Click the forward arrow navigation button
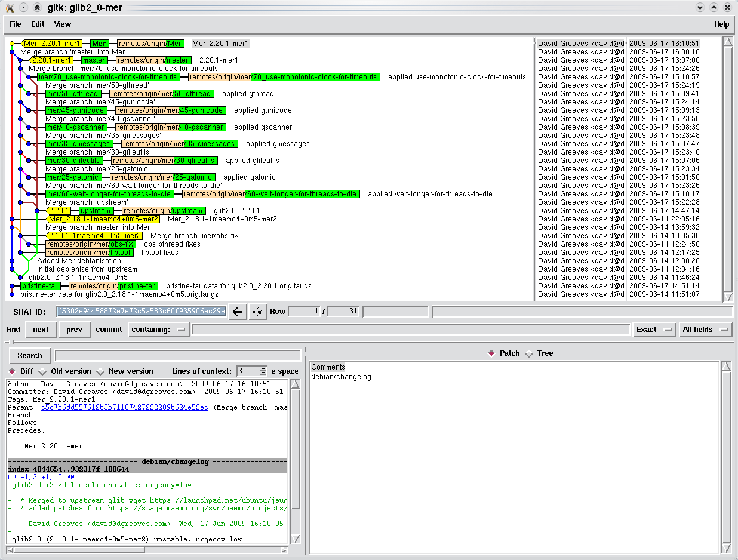The height and width of the screenshot is (560, 738). 258,312
